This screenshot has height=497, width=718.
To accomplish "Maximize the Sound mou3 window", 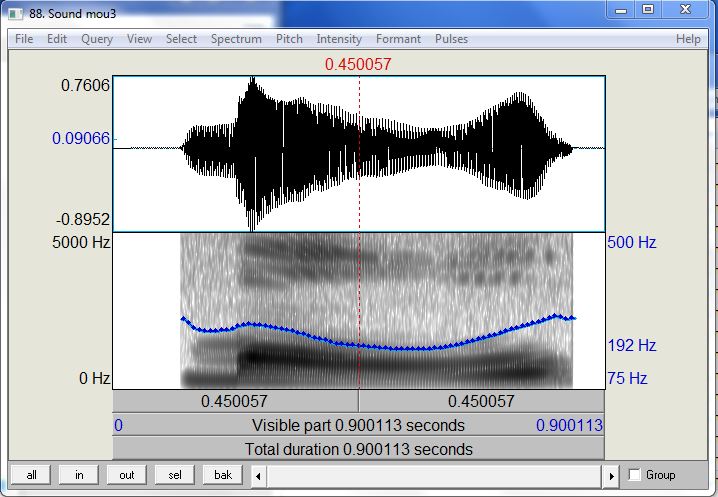I will pos(647,10).
